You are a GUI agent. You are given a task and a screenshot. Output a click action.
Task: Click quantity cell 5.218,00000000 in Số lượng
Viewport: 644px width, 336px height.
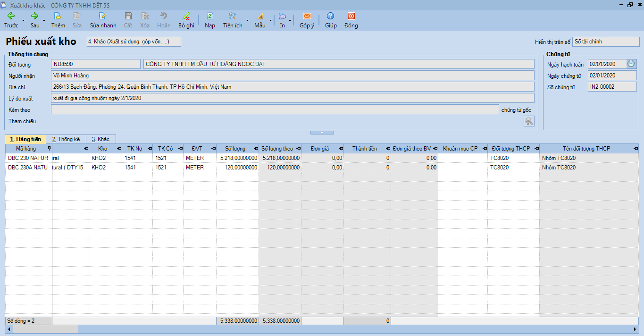[x=237, y=158]
